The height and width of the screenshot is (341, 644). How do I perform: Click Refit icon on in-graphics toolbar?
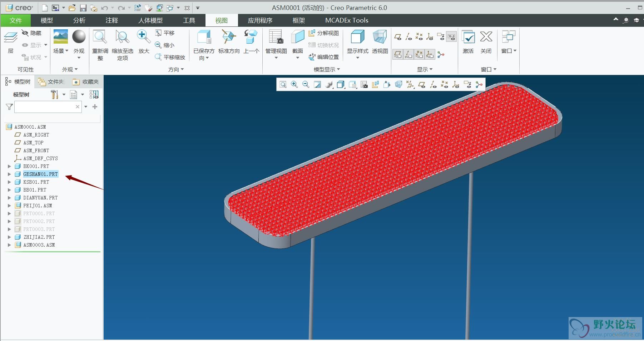pos(283,84)
